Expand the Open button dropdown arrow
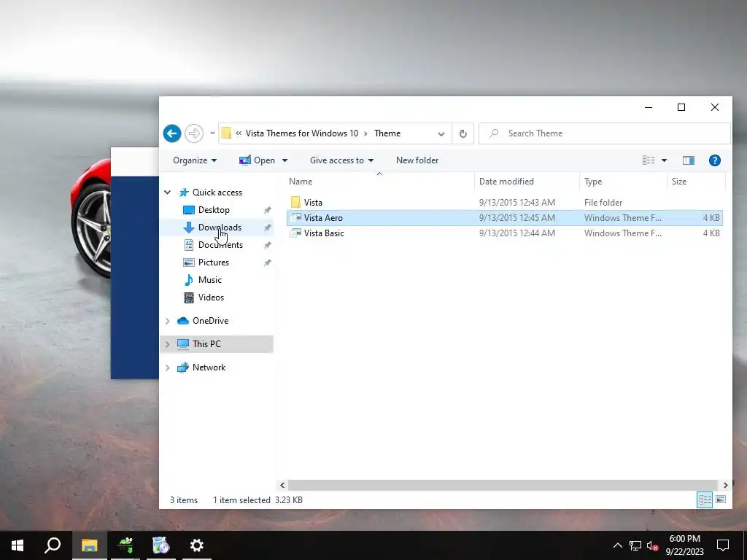The height and width of the screenshot is (560, 747). click(285, 160)
